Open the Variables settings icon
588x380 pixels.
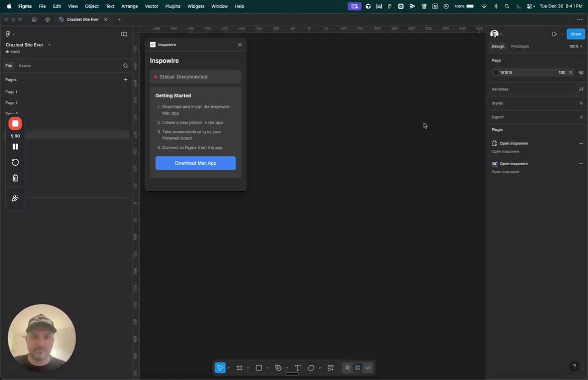click(x=581, y=89)
